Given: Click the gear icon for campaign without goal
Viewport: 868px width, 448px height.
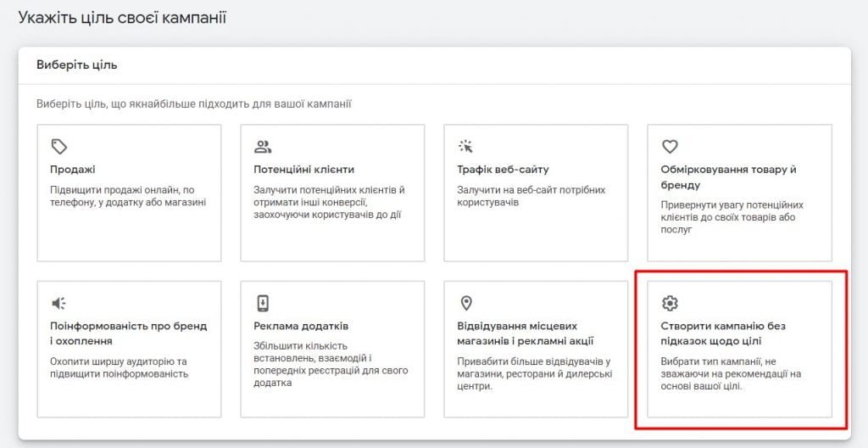Looking at the screenshot, I should click(x=670, y=303).
